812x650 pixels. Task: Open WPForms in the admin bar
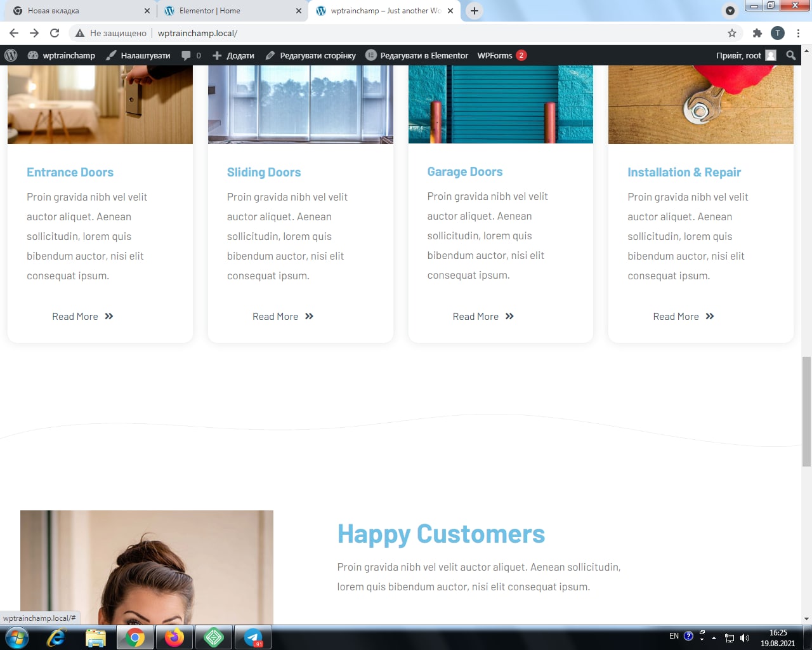[x=501, y=55]
